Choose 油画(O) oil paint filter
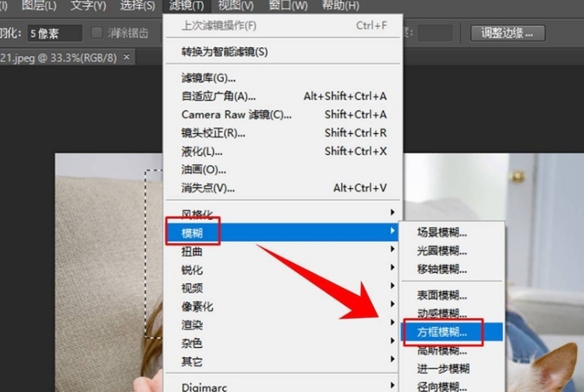This screenshot has height=392, width=584. click(x=283, y=170)
